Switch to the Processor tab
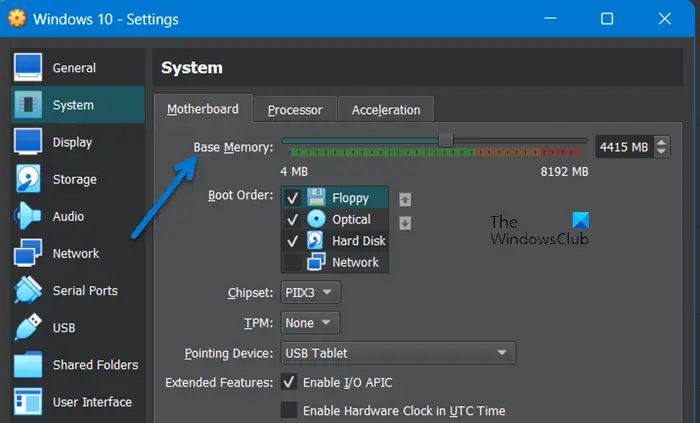 click(x=295, y=110)
